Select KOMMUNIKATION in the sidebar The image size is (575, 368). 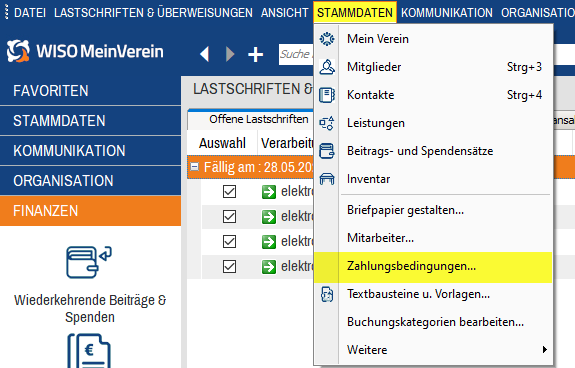pos(91,151)
